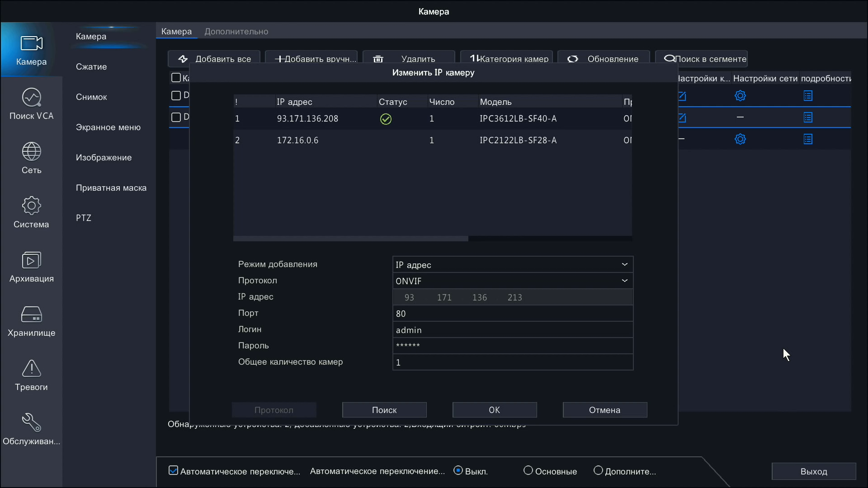Open details icon for first camera row

pos(808,96)
